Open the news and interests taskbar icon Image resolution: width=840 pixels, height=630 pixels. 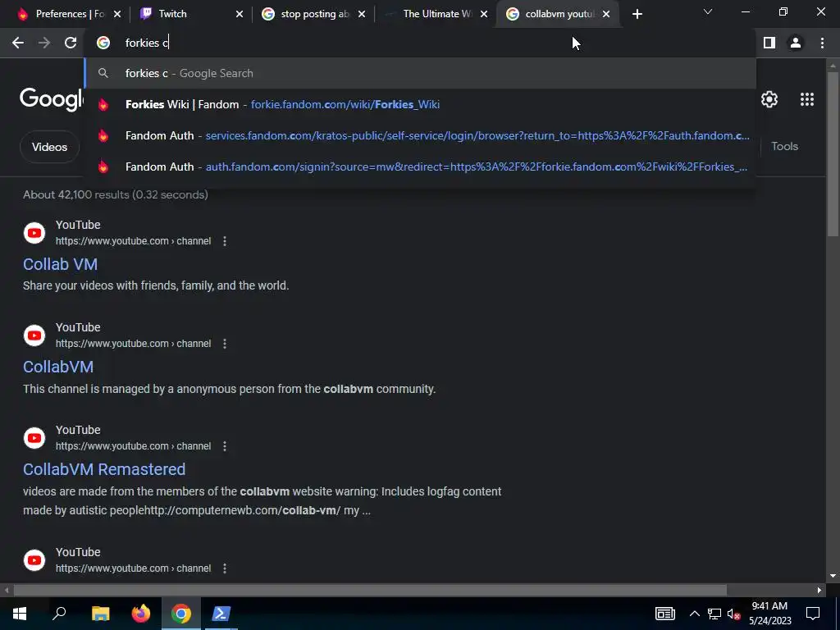click(x=664, y=614)
